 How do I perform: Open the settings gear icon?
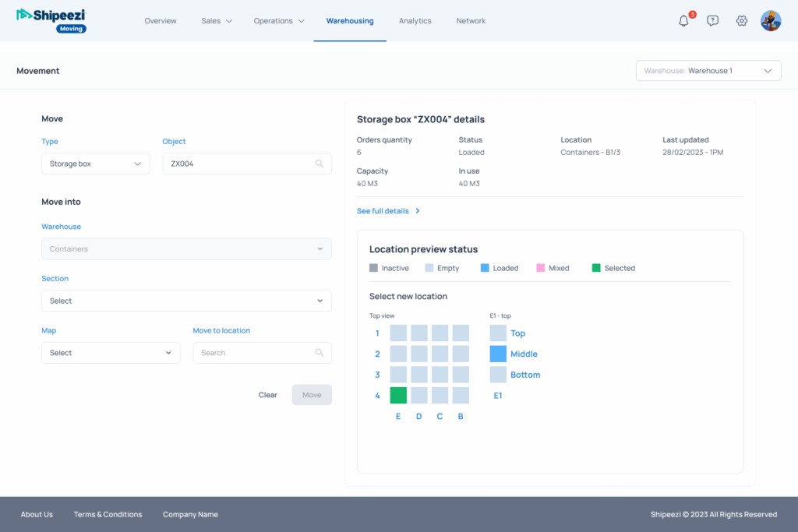741,21
